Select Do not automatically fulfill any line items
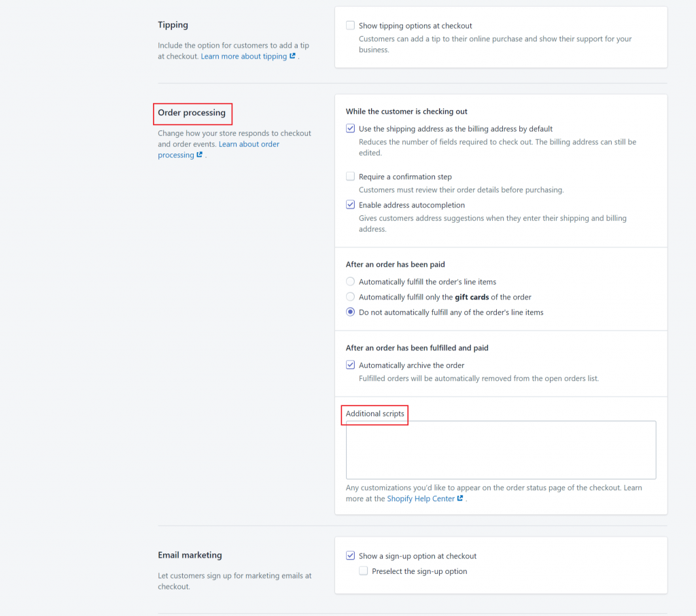This screenshot has width=696, height=616. click(x=351, y=312)
